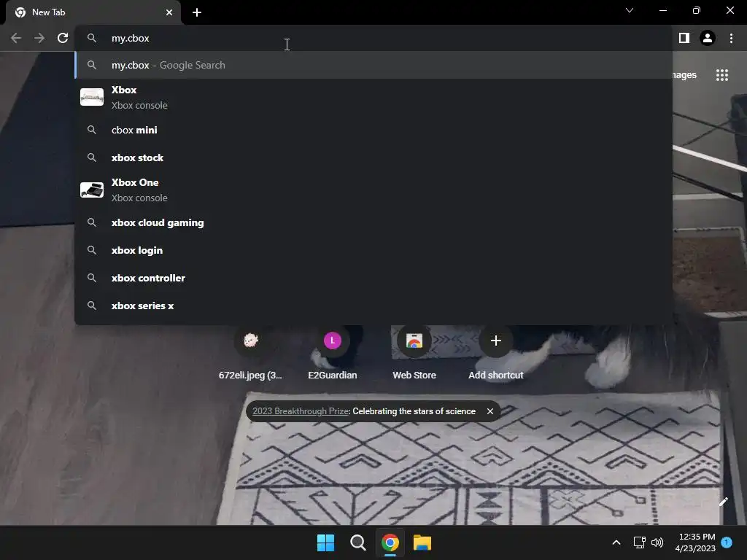Open the tab search chevron
Image resolution: width=747 pixels, height=560 pixels.
(630, 10)
